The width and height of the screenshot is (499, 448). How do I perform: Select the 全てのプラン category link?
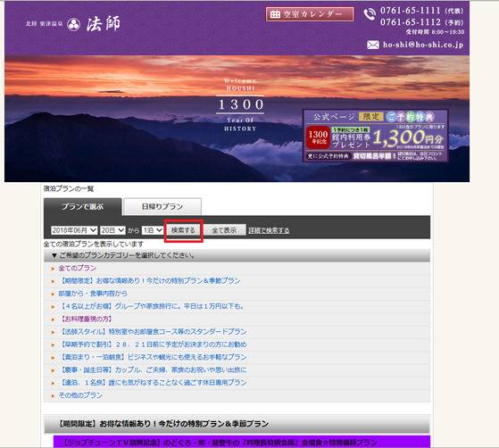tap(78, 269)
